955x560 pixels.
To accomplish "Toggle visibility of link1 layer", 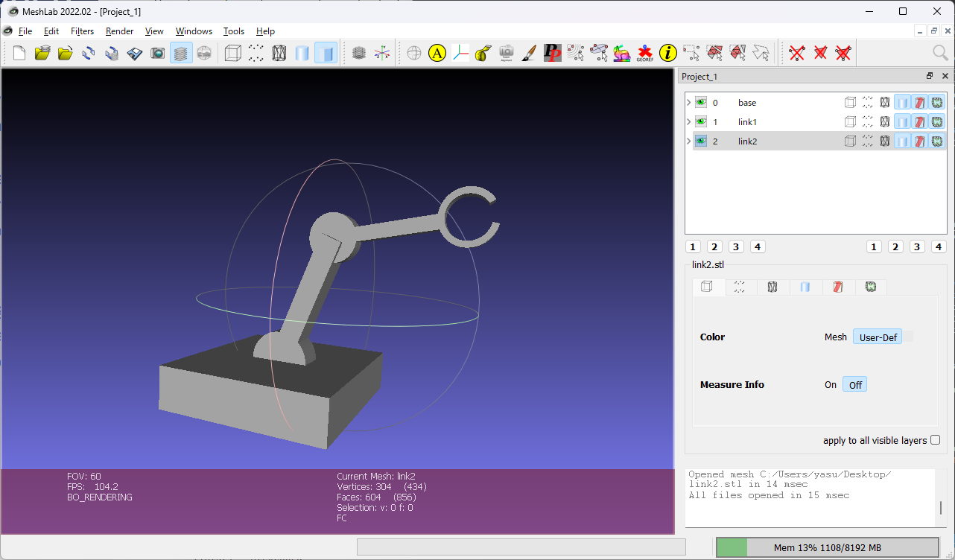I will (700, 122).
